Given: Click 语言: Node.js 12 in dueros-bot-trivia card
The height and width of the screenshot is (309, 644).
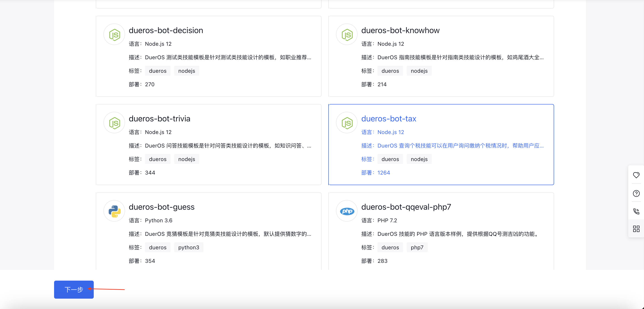Looking at the screenshot, I should [x=150, y=132].
